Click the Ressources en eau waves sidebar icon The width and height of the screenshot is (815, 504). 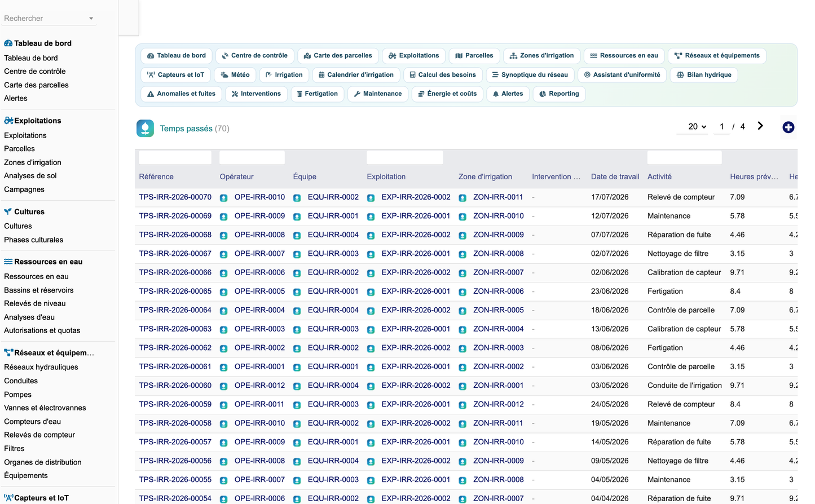(8, 262)
